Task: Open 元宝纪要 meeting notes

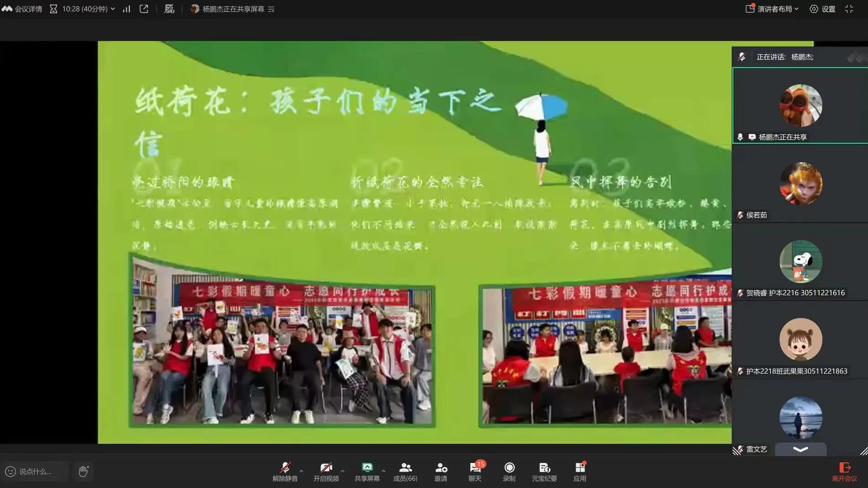Action: click(x=544, y=472)
